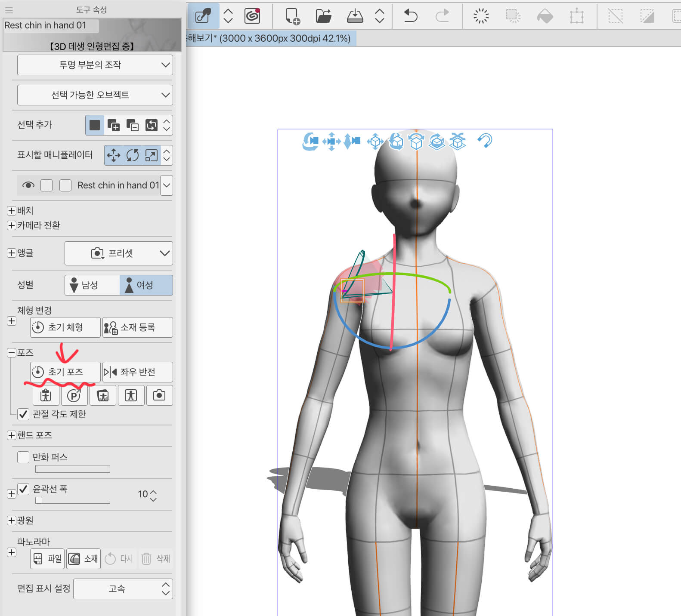The width and height of the screenshot is (681, 616).
Task: Toggle second checkbox next to Rest chin name
Action: click(65, 185)
